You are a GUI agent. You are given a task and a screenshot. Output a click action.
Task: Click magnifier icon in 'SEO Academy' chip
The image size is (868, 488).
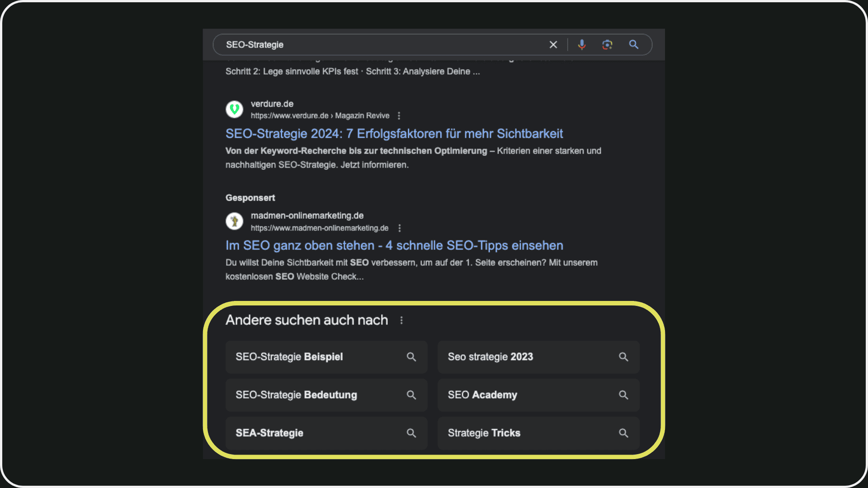coord(623,395)
